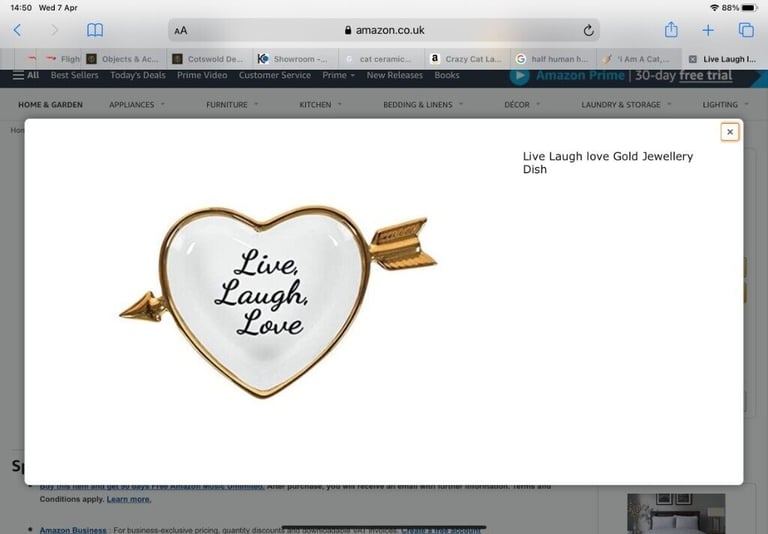Expand the Décor dropdown
Viewport: 768px width, 534px height.
click(x=522, y=105)
